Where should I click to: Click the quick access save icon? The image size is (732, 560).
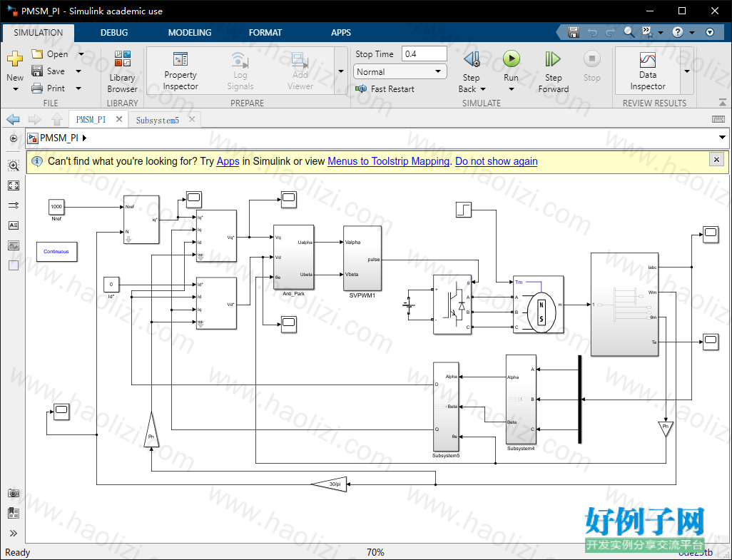[574, 32]
